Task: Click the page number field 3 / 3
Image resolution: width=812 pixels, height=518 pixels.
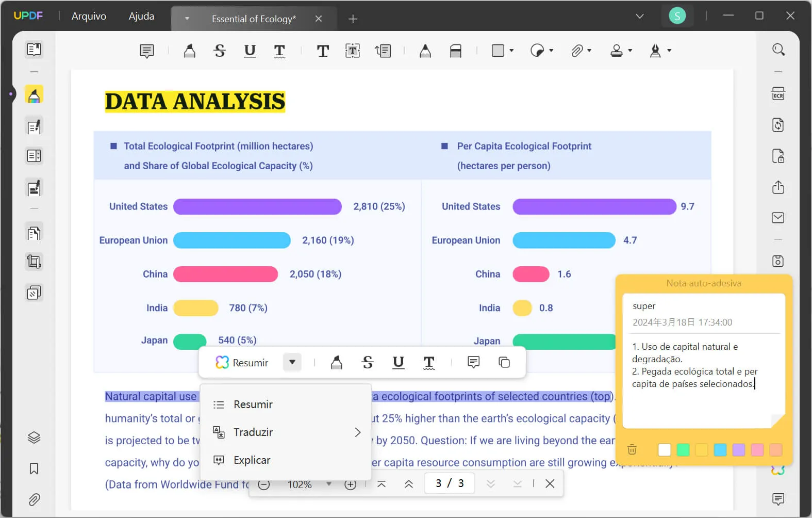Action: (450, 483)
